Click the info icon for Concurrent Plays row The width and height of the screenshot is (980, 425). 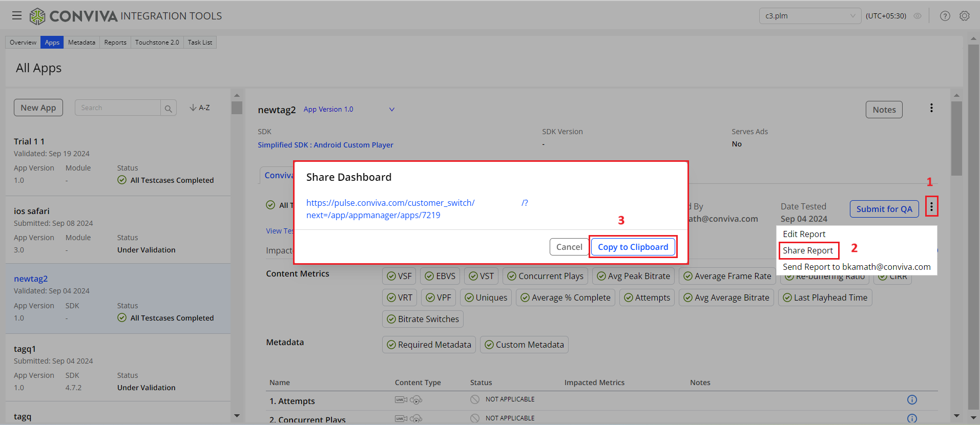[912, 419]
